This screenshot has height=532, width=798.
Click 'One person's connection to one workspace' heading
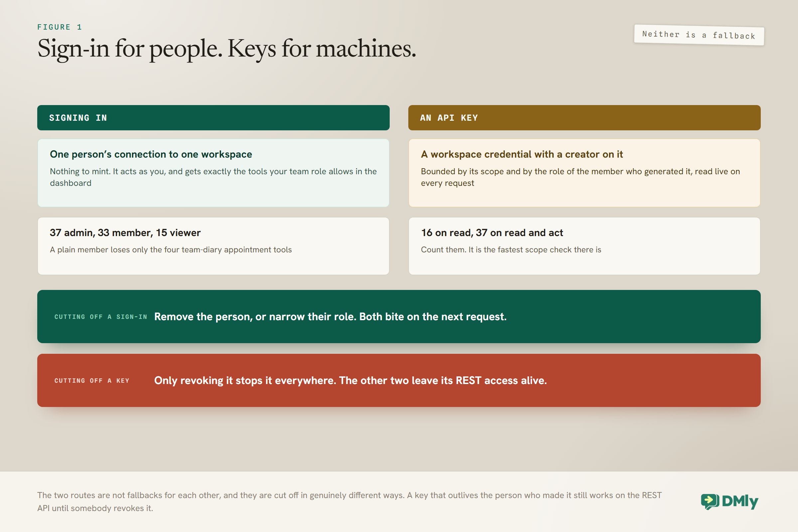point(151,154)
